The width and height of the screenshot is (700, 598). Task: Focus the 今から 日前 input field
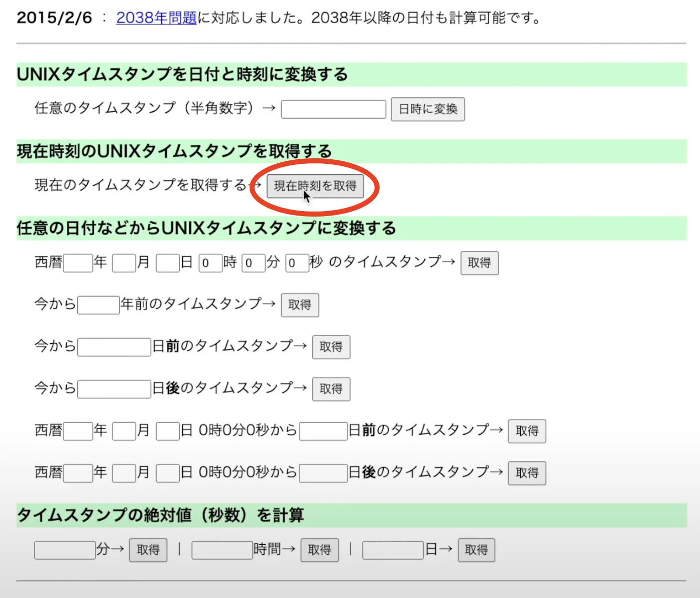[114, 347]
